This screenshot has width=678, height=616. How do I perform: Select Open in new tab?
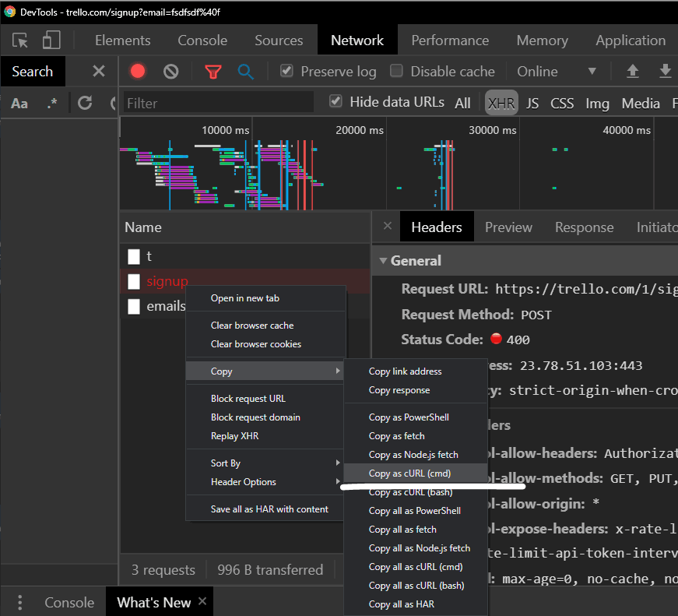coord(265,298)
